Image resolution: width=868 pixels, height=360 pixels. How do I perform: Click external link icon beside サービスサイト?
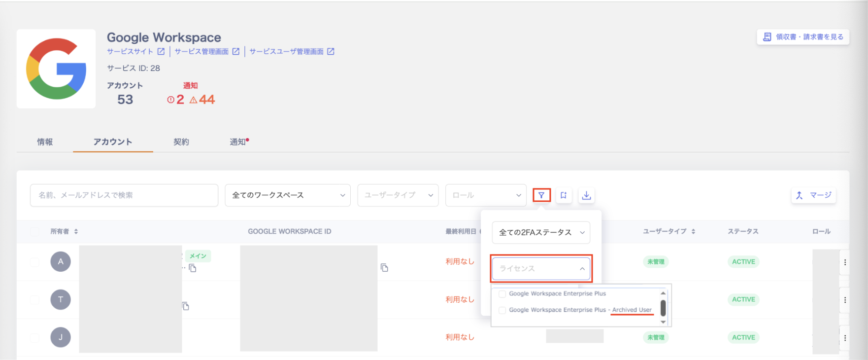point(161,51)
